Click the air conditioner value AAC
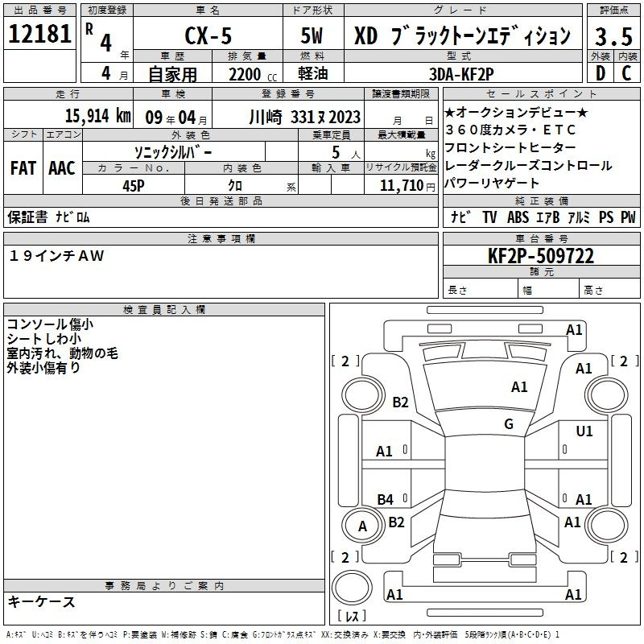The width and height of the screenshot is (644, 644). coord(62,168)
